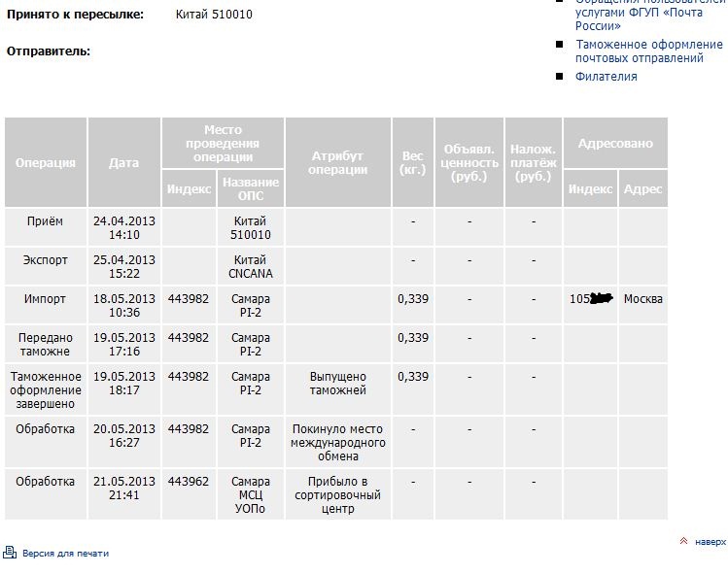Screen dimensions: 728x574
Task: Select the Название ОПС subheader
Action: [x=251, y=188]
